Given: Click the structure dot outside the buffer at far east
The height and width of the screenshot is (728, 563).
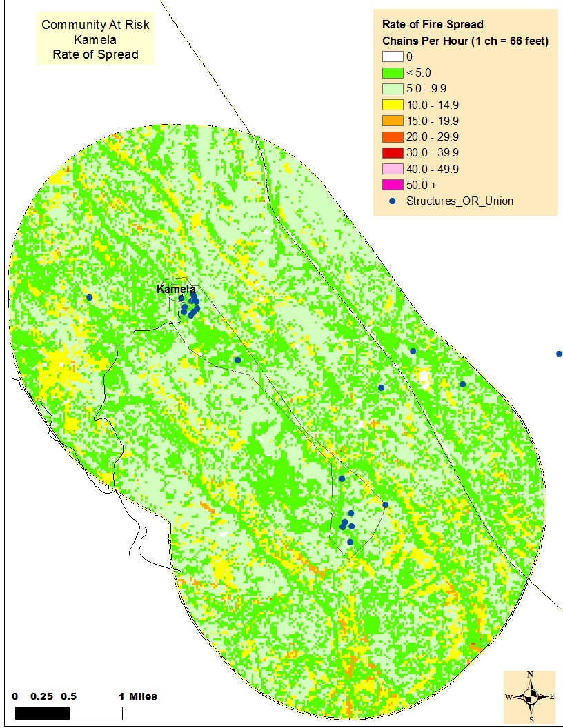Looking at the screenshot, I should click(560, 354).
